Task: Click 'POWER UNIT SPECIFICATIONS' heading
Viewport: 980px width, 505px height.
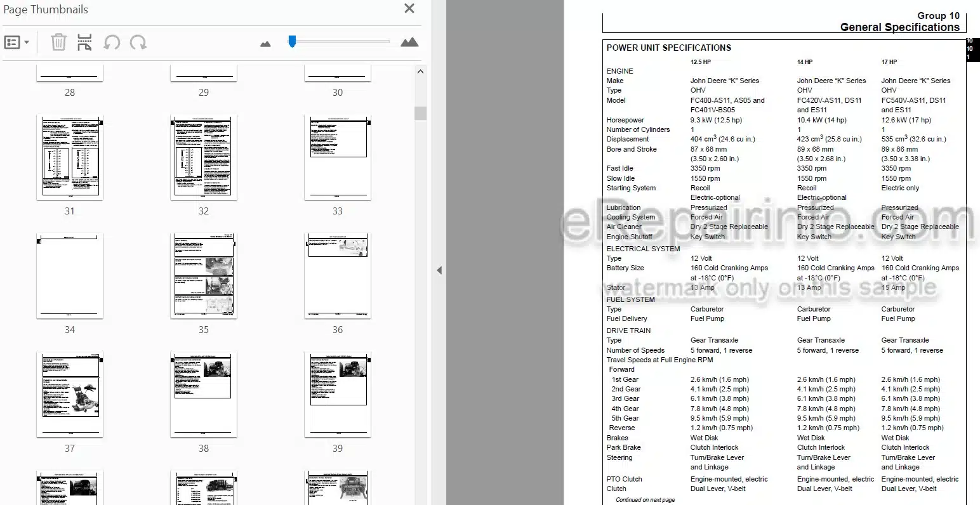Action: [x=668, y=48]
